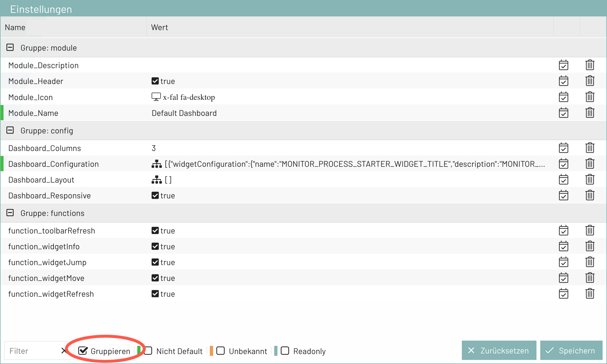
Task: Click calendar icon for Dashboard_Configuration row
Action: click(x=563, y=164)
